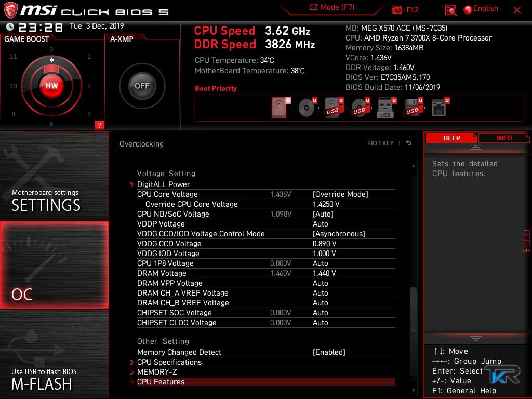Screen dimensions: 532x399
Task: Click the globe language icon
Action: 468,10
